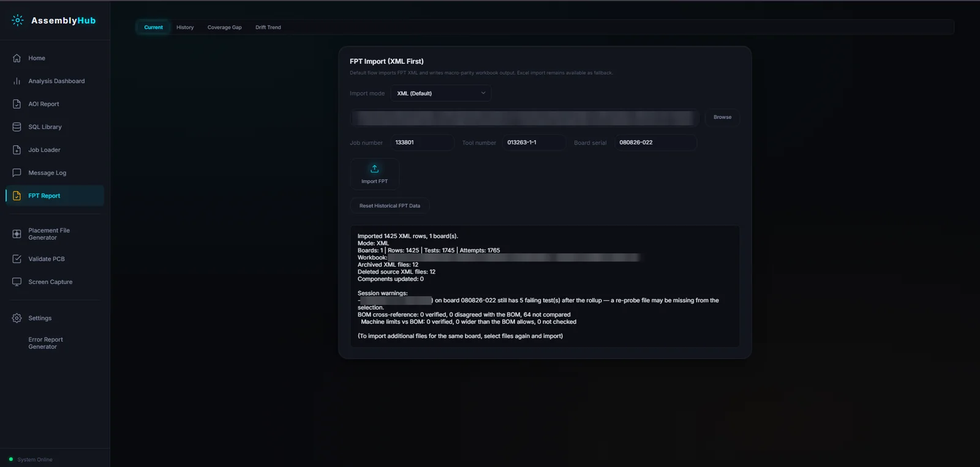The height and width of the screenshot is (467, 980).
Task: View the Drift Trend tab
Action: point(268,28)
